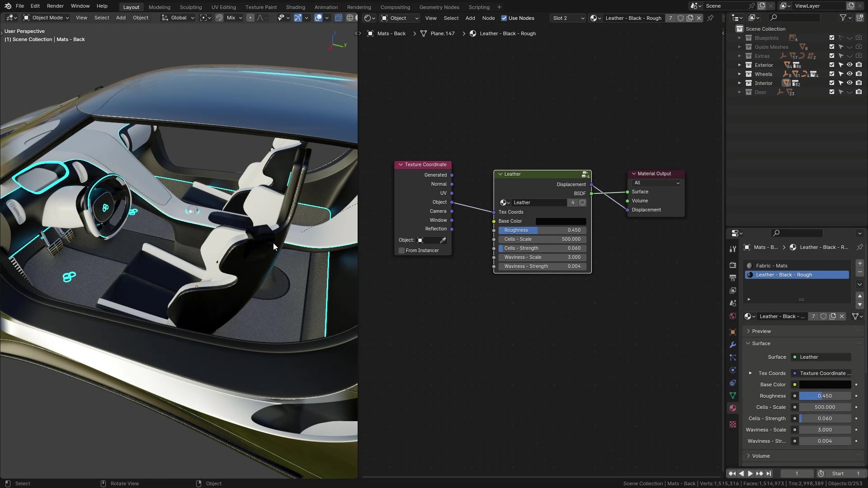Open the Modifiers properties tab
This screenshot has height=488, width=868.
tap(733, 345)
